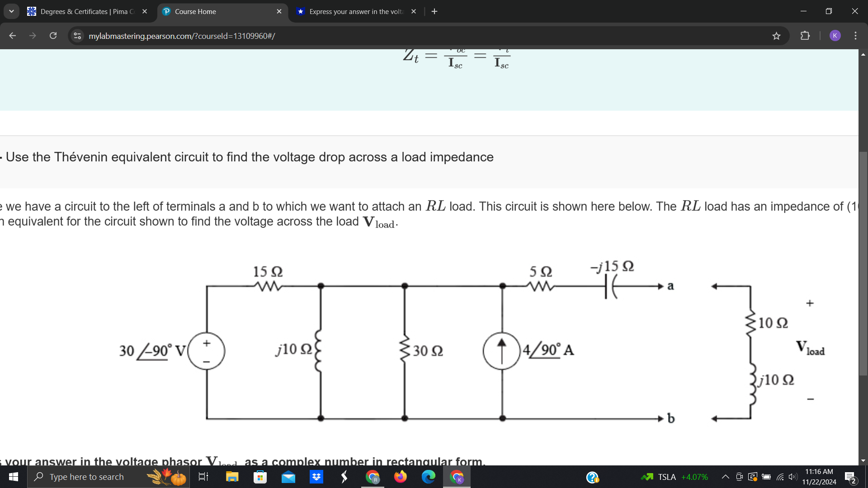Open the volume control icon
The image size is (868, 488).
(x=793, y=477)
